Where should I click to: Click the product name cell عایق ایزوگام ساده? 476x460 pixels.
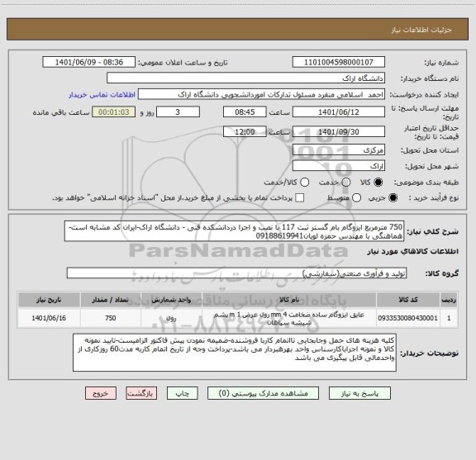(289, 318)
